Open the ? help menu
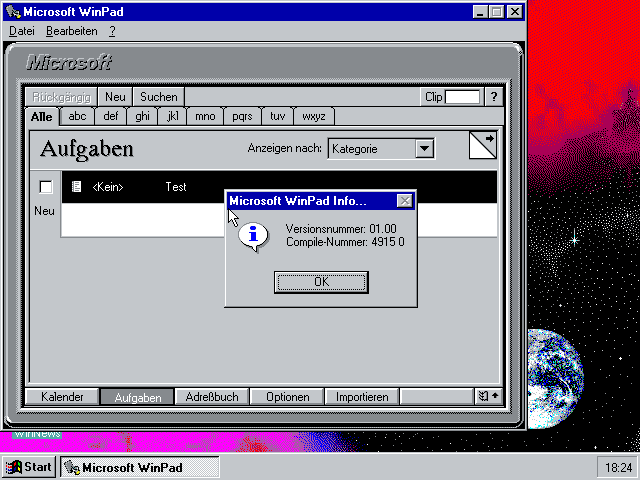Screen dimensions: 640x480 (112, 31)
